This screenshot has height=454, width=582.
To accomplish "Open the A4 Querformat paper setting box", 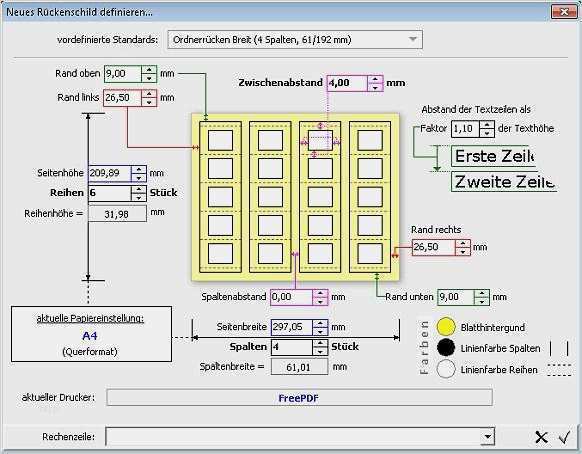I will [x=91, y=334].
